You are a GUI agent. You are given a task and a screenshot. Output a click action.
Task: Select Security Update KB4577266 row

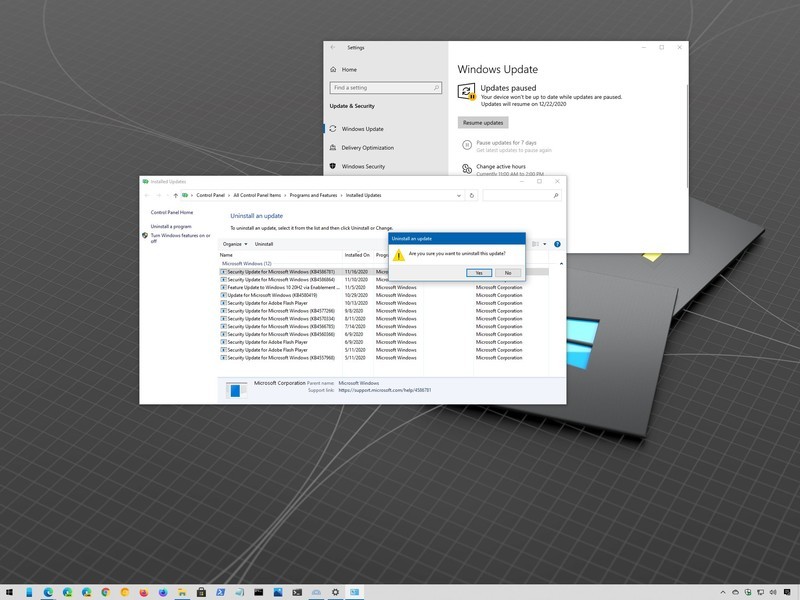coord(384,311)
